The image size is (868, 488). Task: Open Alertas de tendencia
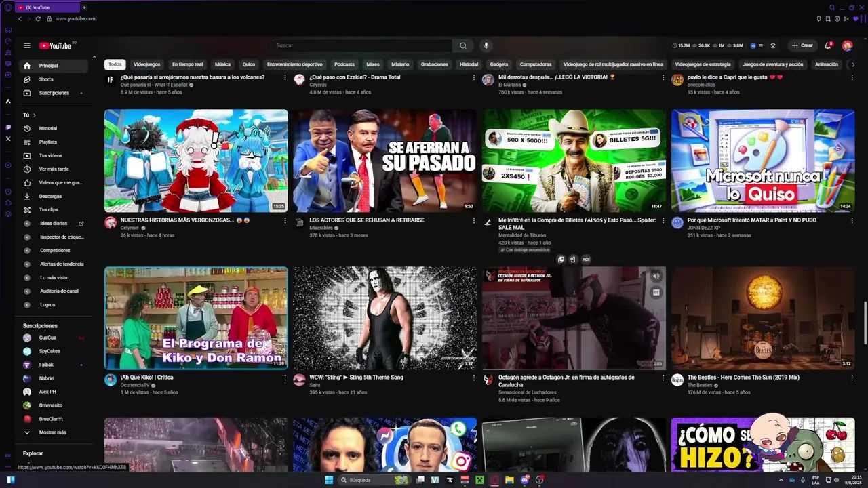coord(55,264)
